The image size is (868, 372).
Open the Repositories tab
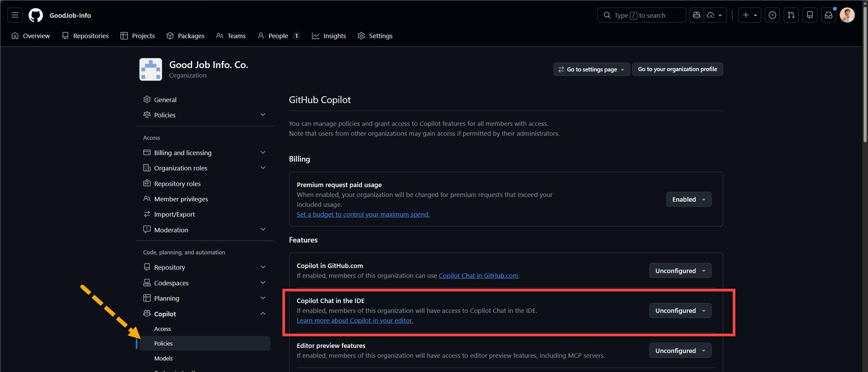(x=85, y=36)
